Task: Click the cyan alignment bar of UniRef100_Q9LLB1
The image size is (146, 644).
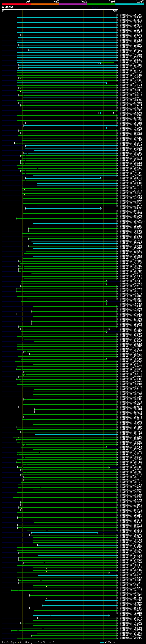Action: pos(71,615)
